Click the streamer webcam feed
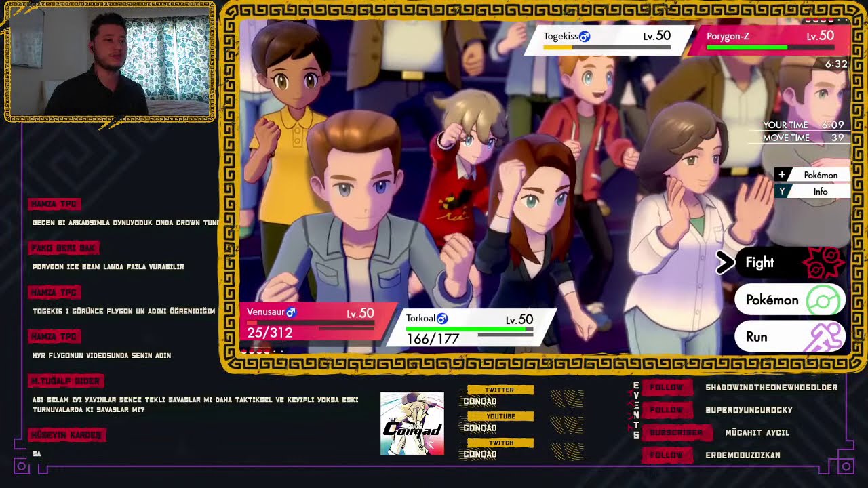 pos(109,62)
